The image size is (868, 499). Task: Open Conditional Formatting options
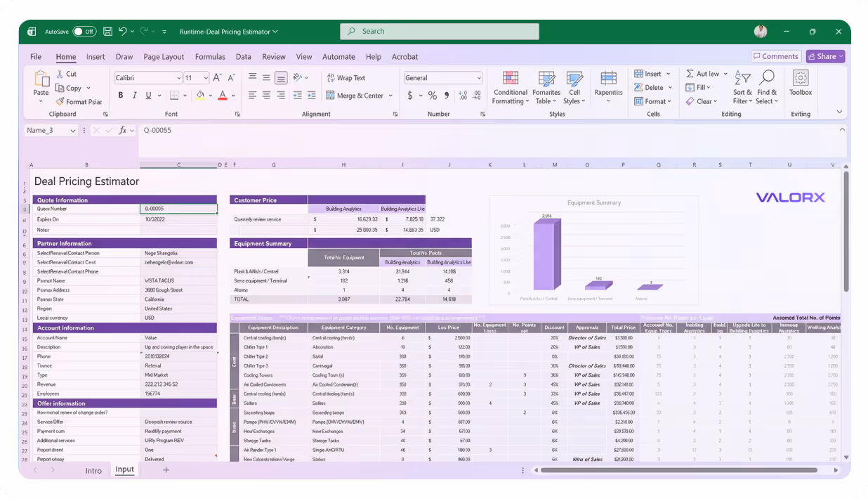(510, 88)
